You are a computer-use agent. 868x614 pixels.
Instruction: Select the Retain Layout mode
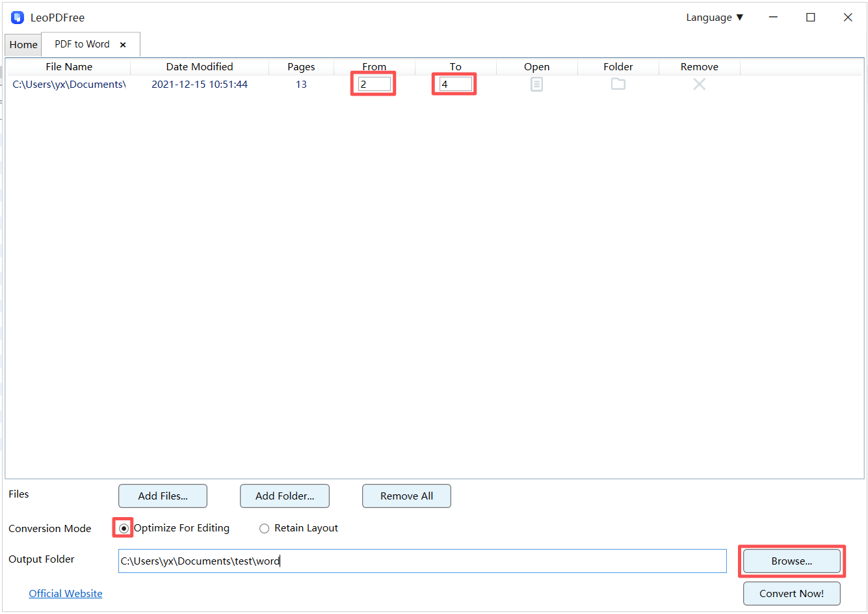[x=264, y=528]
